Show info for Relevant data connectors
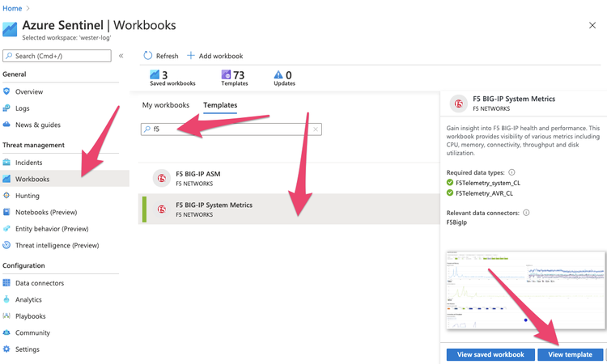Image resolution: width=607 pixels, height=364 pixels. 527,213
